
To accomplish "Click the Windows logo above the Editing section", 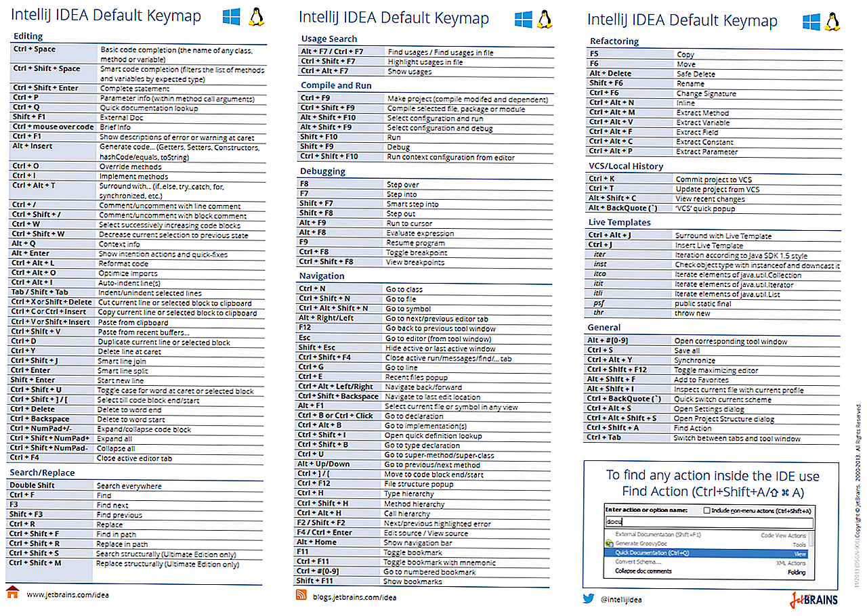I will (232, 17).
